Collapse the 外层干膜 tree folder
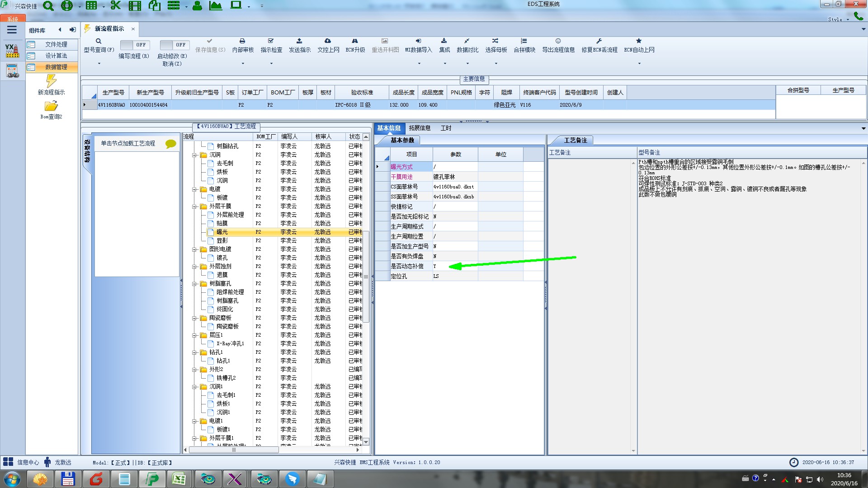868x488 pixels. 195,206
